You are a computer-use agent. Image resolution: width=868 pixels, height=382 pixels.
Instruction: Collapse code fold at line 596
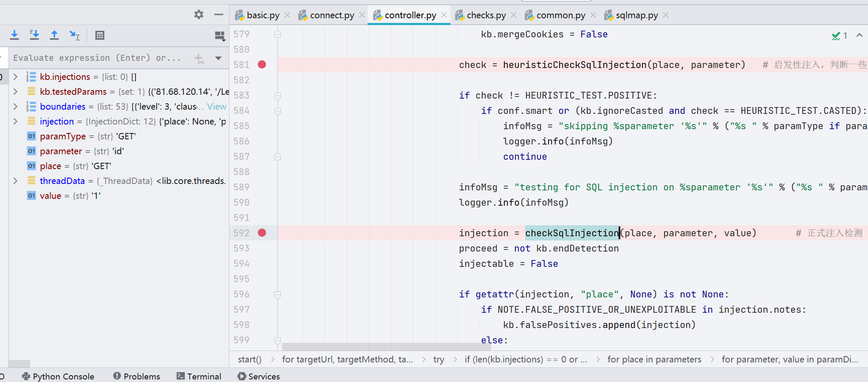(x=277, y=294)
